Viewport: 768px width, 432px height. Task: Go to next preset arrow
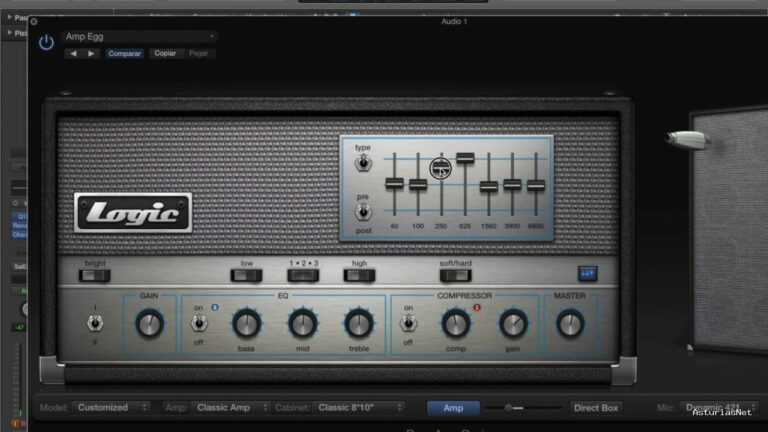coord(91,53)
